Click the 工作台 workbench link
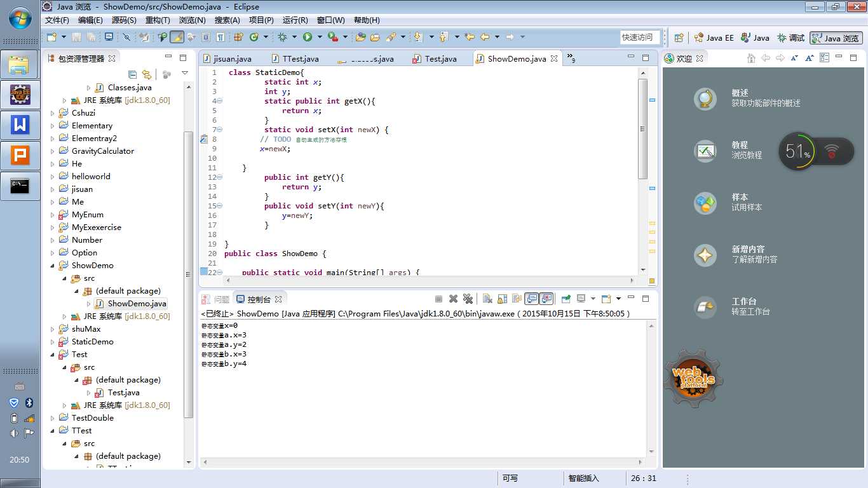Image resolution: width=868 pixels, height=488 pixels. 744,301
